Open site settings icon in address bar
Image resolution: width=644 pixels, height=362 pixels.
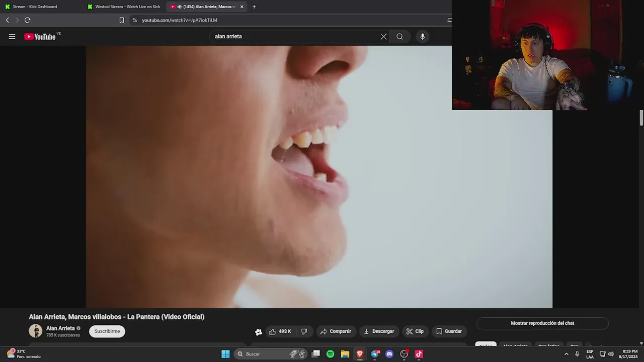pos(134,20)
